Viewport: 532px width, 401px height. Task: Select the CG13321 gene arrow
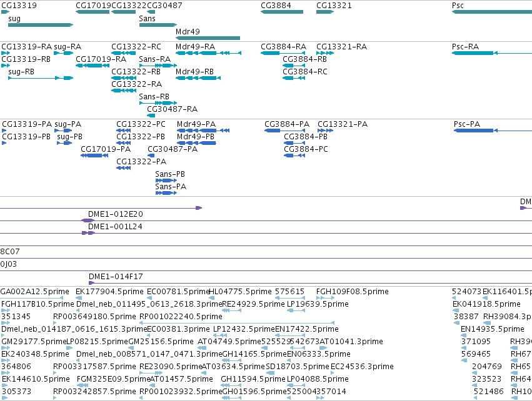pyautogui.click(x=325, y=12)
